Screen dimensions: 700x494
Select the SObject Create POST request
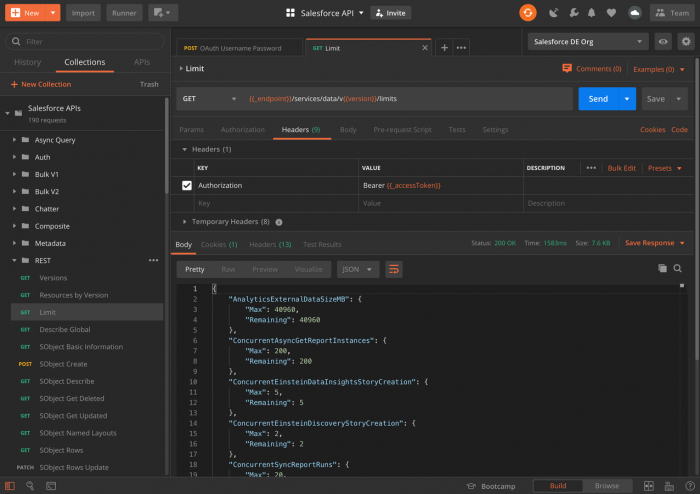click(x=87, y=364)
